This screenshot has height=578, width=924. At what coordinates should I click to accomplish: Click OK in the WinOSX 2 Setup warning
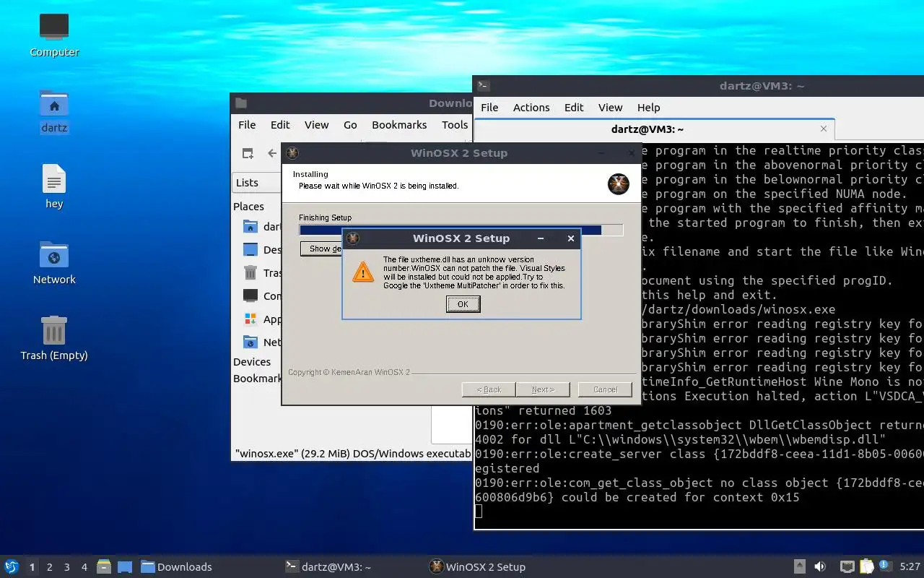463,304
